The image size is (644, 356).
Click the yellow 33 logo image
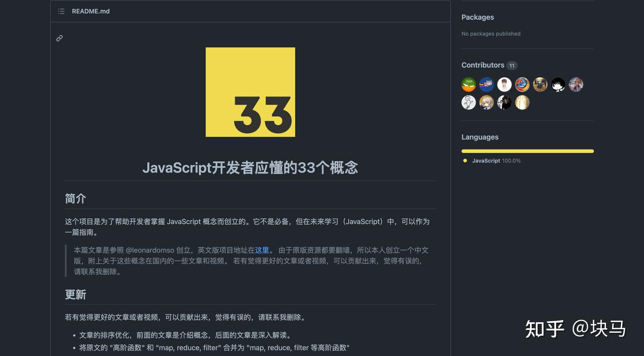(x=250, y=92)
